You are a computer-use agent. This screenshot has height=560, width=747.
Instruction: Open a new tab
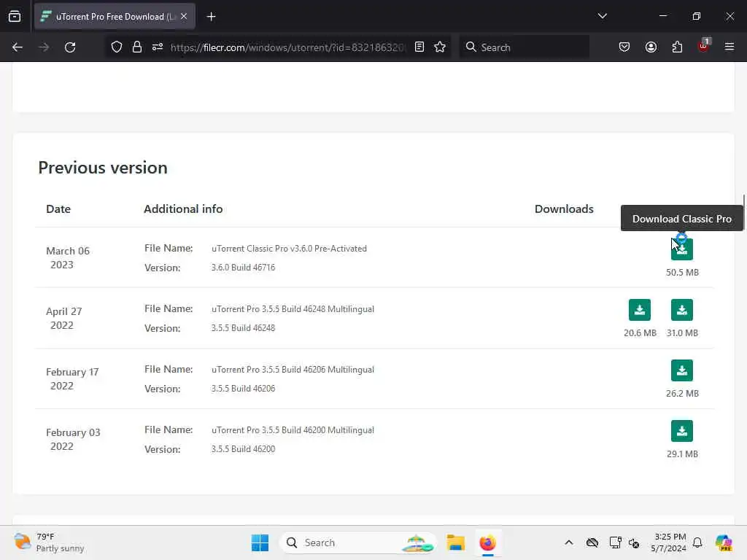click(211, 17)
